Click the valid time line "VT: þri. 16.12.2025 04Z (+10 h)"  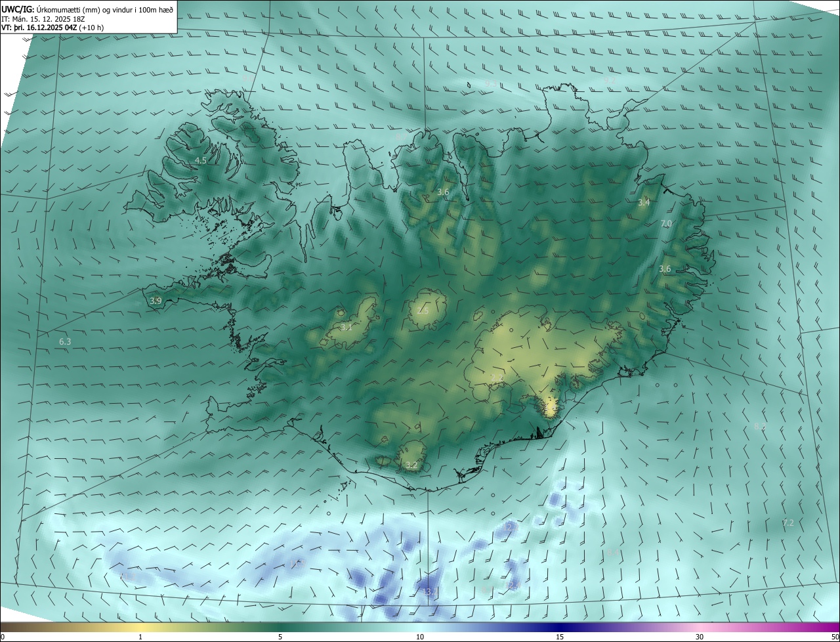pos(52,28)
